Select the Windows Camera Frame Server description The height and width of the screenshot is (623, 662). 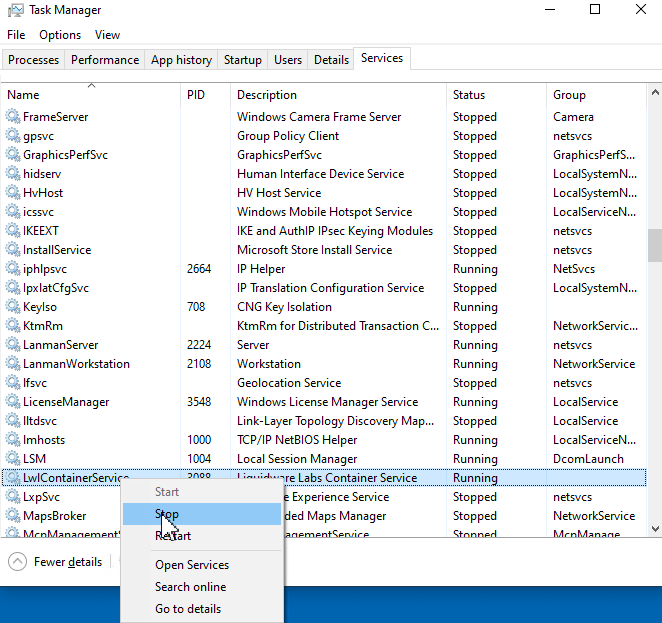319,116
